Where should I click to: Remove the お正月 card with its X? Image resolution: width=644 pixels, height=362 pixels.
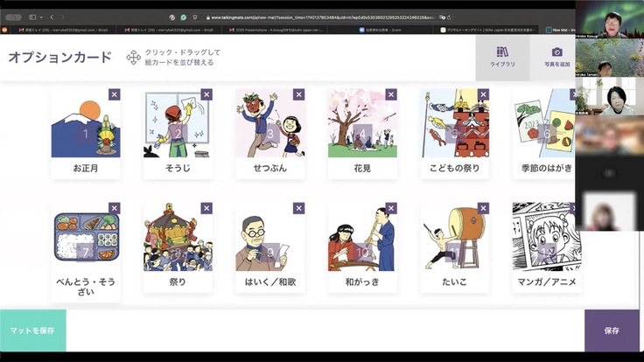point(115,94)
